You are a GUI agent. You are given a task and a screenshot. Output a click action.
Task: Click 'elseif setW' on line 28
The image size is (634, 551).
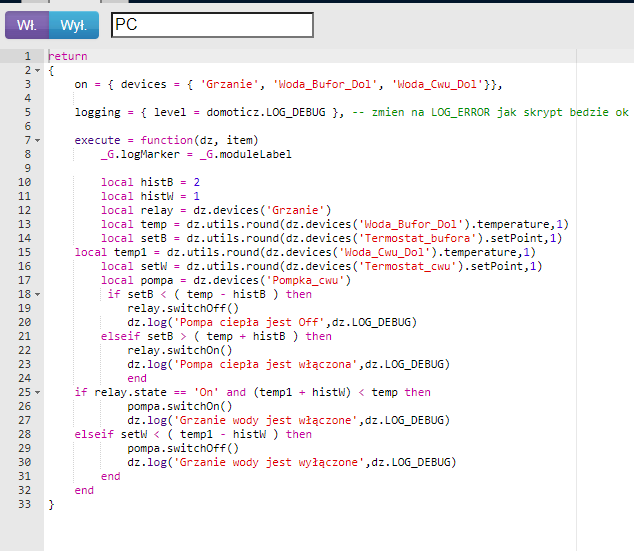click(x=111, y=434)
